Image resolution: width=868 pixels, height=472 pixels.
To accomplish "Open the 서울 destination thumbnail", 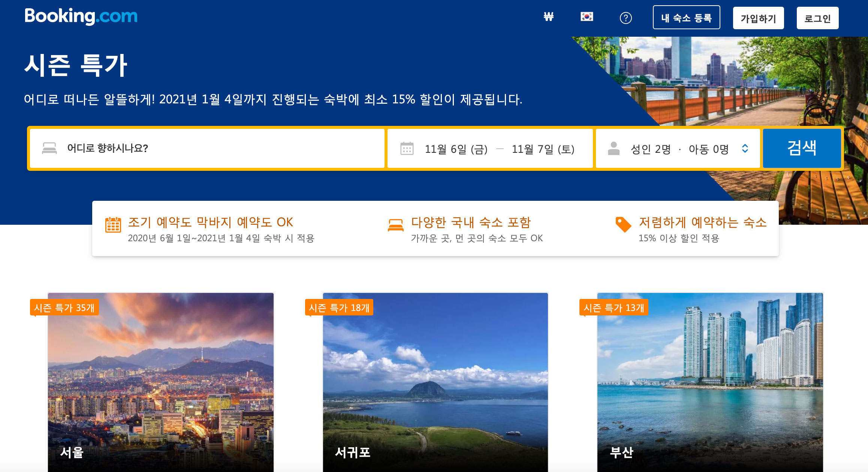I will pos(161,382).
